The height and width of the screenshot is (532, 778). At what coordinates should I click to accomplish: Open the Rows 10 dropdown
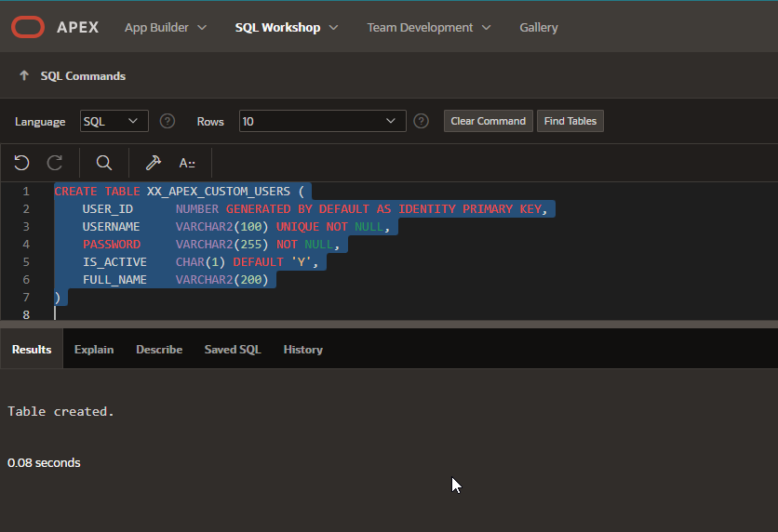[323, 121]
